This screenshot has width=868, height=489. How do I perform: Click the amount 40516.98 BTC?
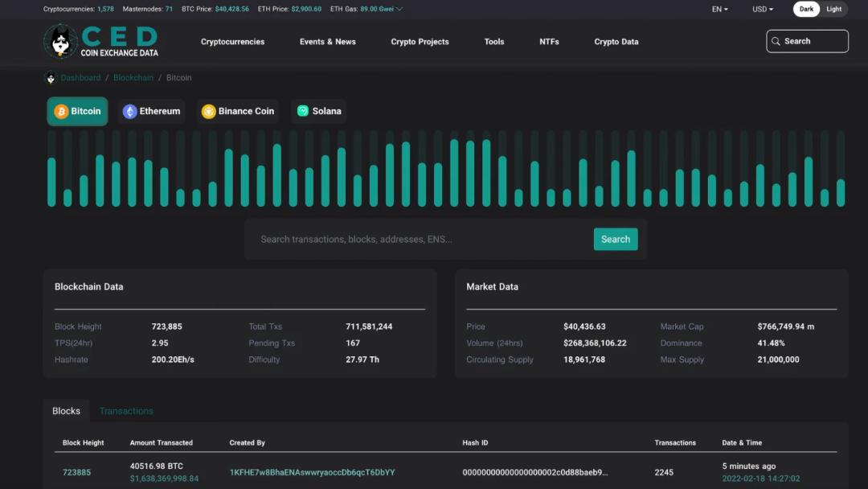tap(156, 466)
